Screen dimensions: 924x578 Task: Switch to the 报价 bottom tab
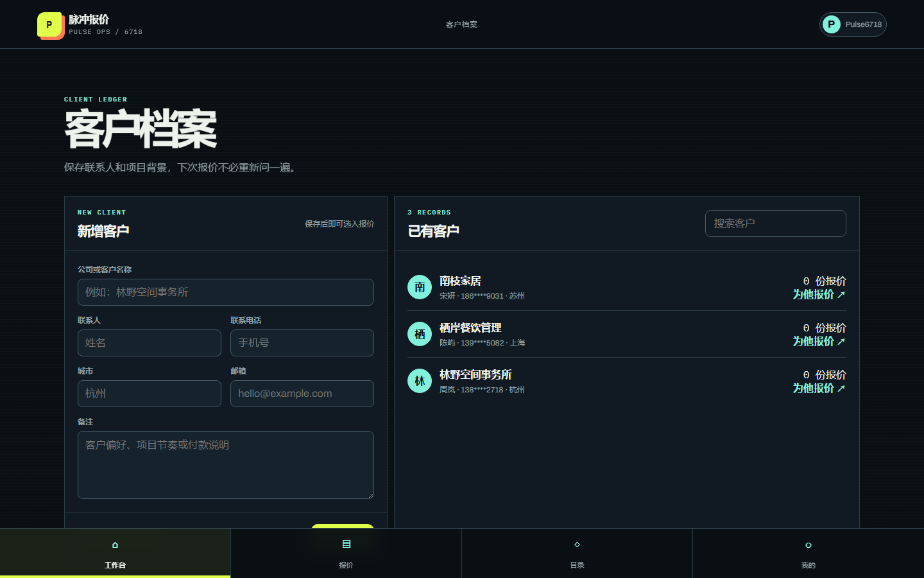click(x=346, y=554)
